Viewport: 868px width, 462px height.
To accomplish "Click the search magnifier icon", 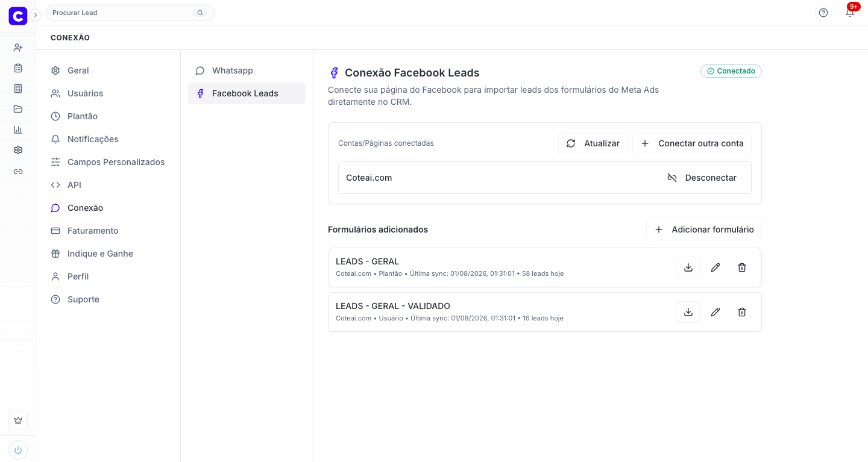I will (x=200, y=13).
